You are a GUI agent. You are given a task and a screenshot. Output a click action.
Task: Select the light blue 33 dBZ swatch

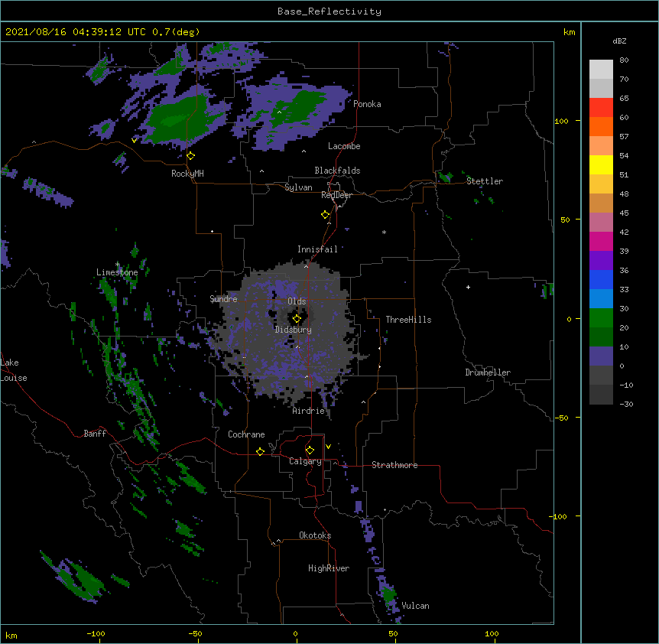click(601, 298)
